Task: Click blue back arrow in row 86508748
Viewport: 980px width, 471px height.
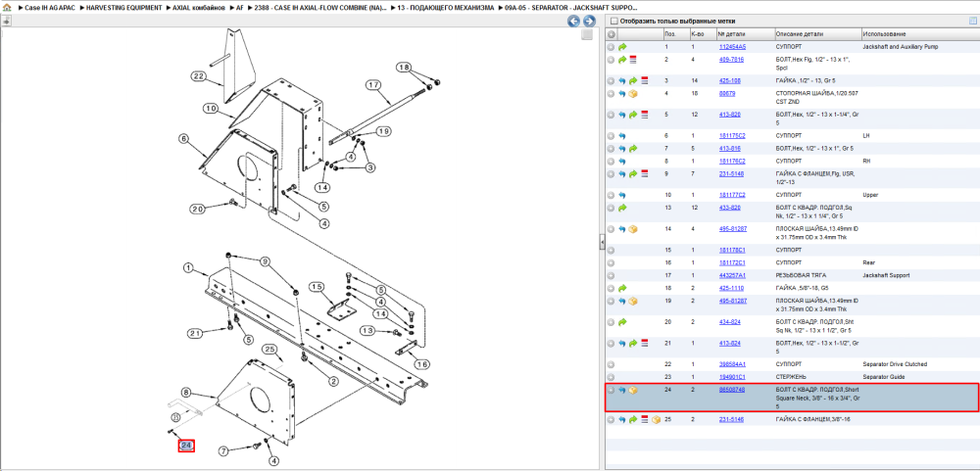Action: click(622, 391)
